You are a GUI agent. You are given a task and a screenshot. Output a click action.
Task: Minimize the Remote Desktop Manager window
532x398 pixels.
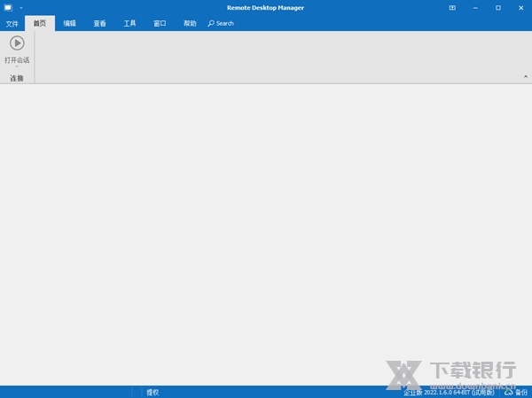coord(476,8)
